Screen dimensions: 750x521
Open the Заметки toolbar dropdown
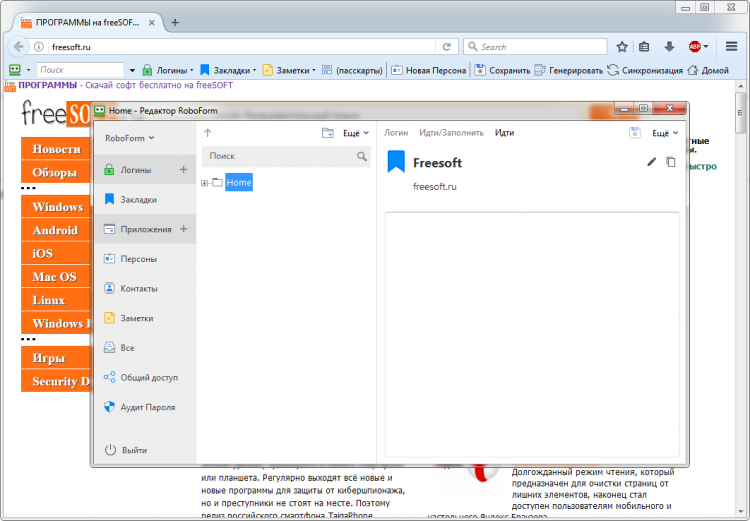(x=289, y=70)
